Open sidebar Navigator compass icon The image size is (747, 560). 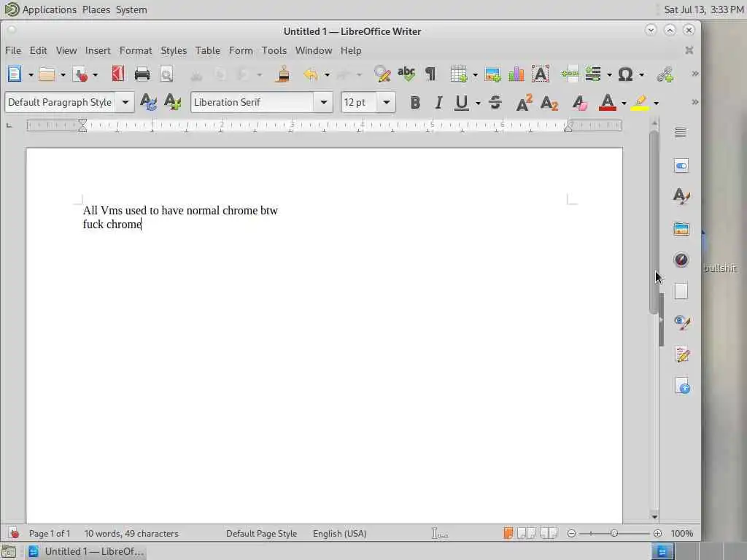pos(681,260)
